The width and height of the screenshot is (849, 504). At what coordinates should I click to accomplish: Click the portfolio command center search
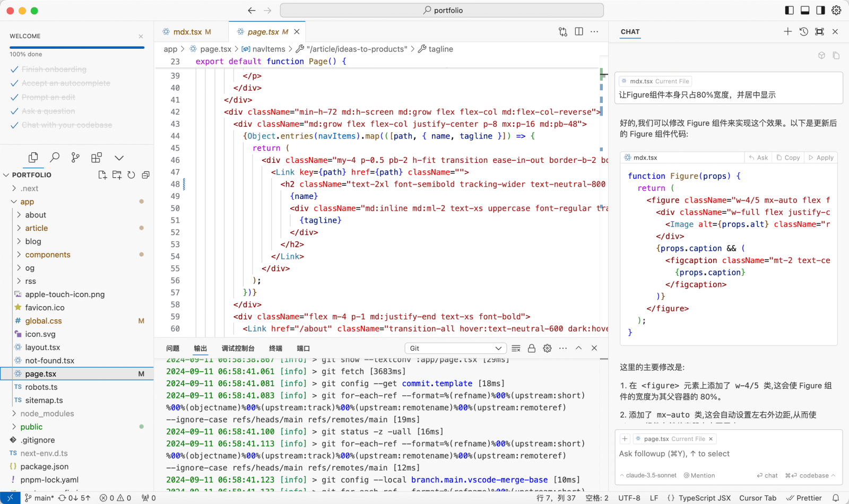tap(442, 10)
